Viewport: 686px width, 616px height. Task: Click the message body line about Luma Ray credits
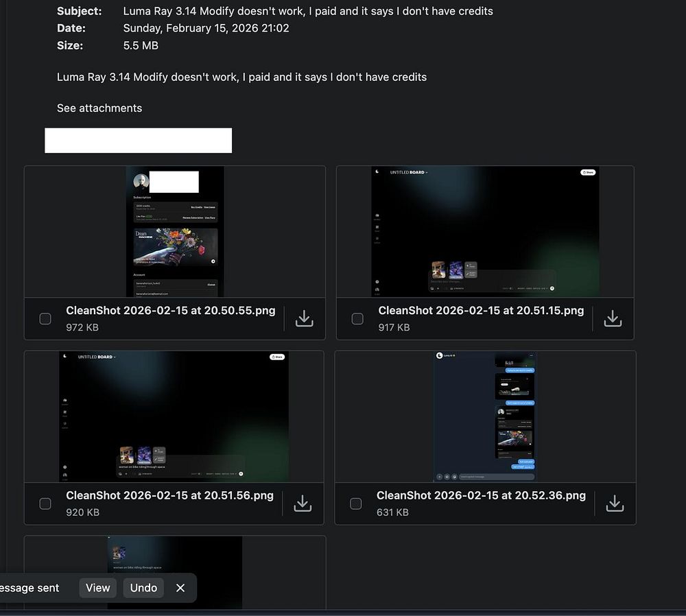(x=242, y=77)
